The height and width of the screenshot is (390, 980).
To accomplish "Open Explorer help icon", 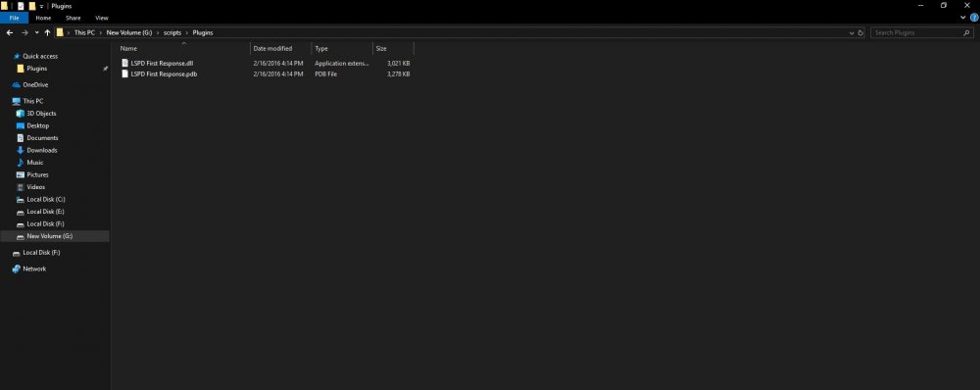I will pyautogui.click(x=974, y=18).
